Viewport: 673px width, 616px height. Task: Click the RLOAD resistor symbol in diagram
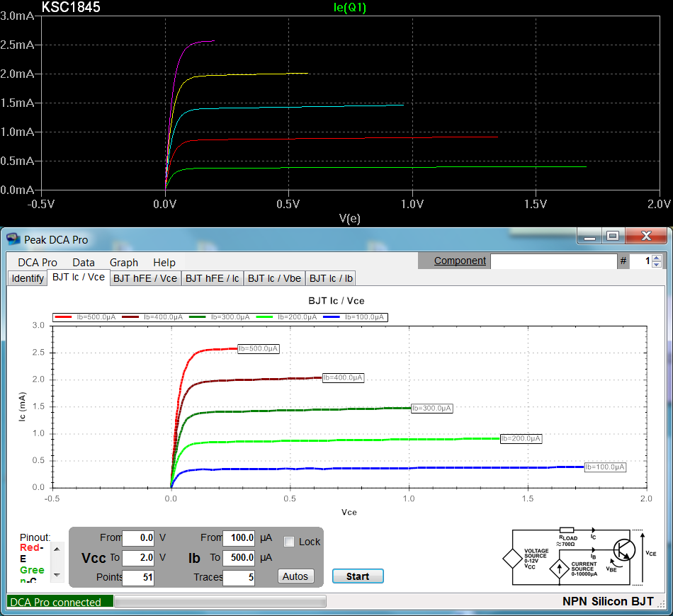click(x=567, y=530)
